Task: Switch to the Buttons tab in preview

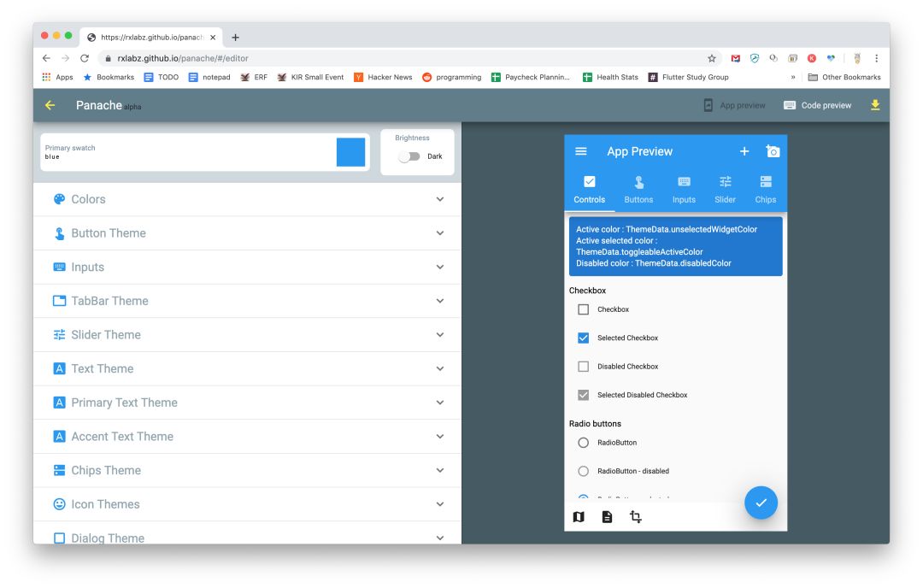Action: tap(638, 190)
